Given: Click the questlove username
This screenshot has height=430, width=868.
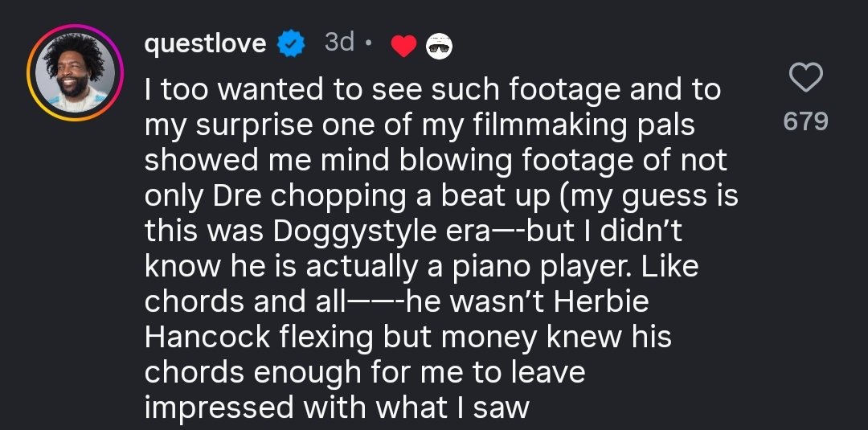Looking at the screenshot, I should click(205, 43).
